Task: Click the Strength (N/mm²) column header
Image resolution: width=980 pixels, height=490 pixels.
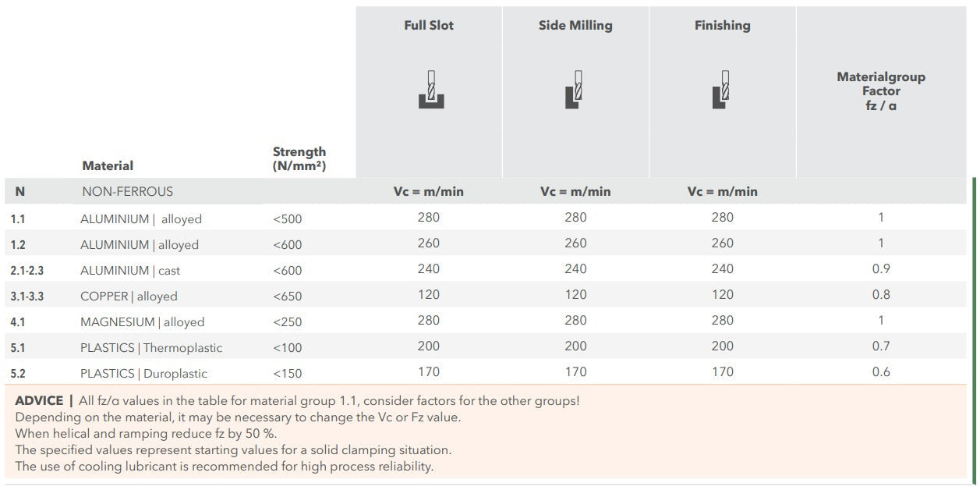Action: 299,158
